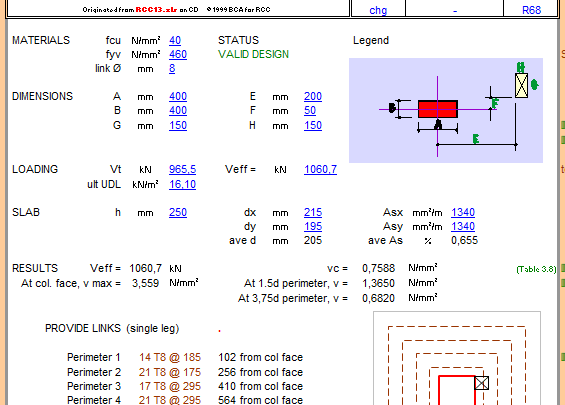Image resolution: width=565 pixels, height=405 pixels.
Task: Click 102 from col face text
Action: pyautogui.click(x=260, y=357)
